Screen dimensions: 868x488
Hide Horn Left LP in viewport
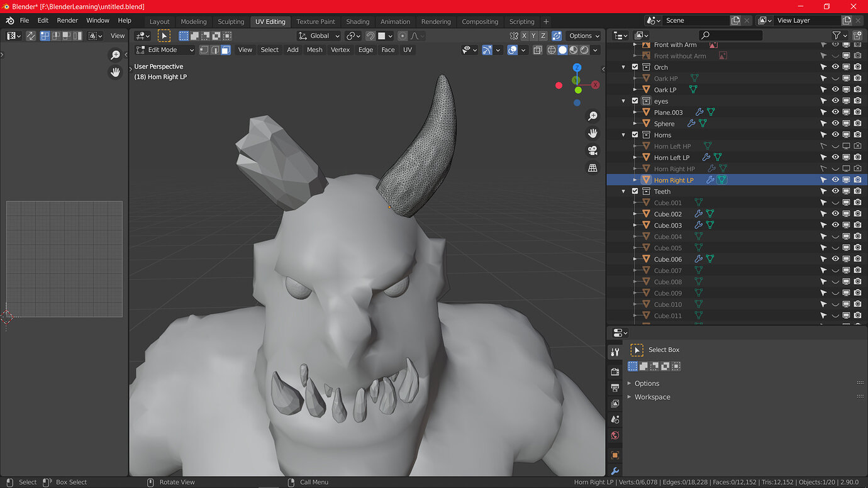[835, 157]
